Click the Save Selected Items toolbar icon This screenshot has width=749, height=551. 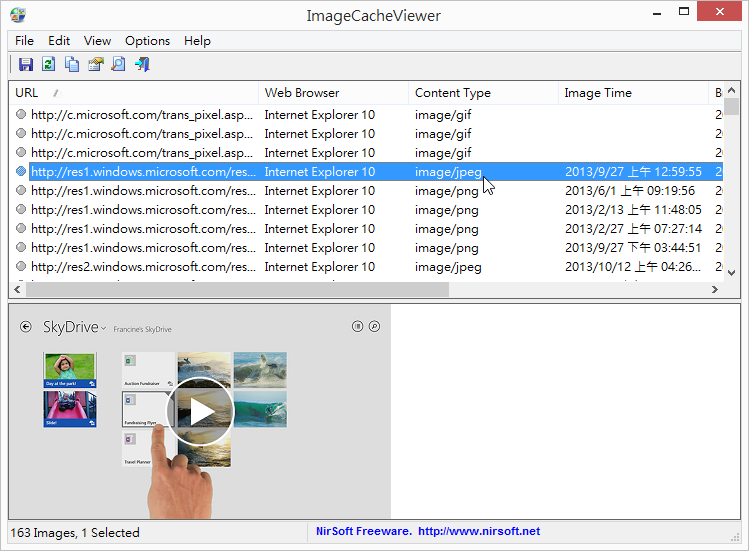[x=25, y=64]
